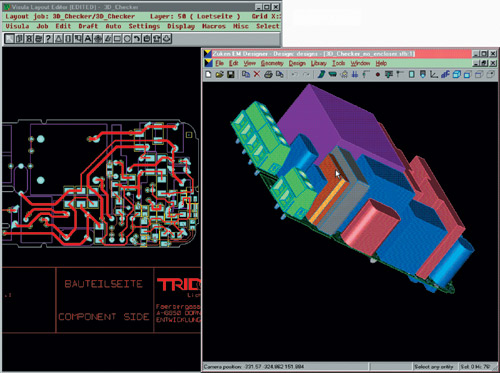The image size is (500, 373).
Task: Maximize the Visula Layout Editor window
Action: click(x=267, y=7)
